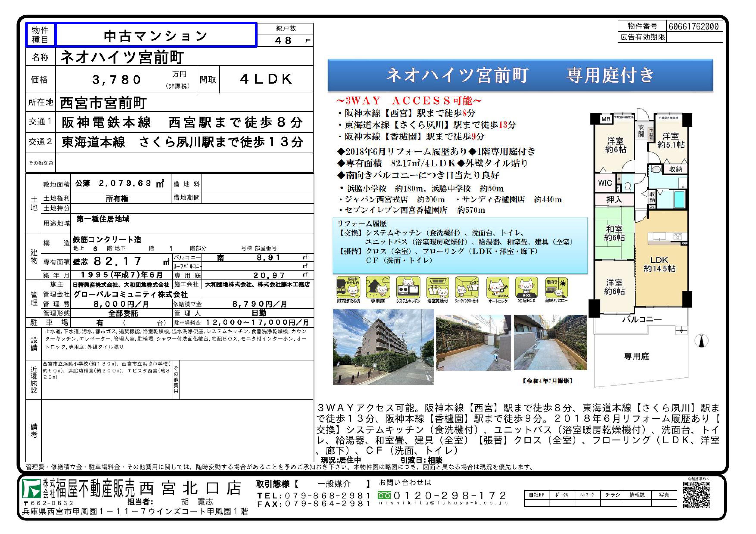Click the 専用庭 house icon
756x534 pixels.
(x=378, y=288)
